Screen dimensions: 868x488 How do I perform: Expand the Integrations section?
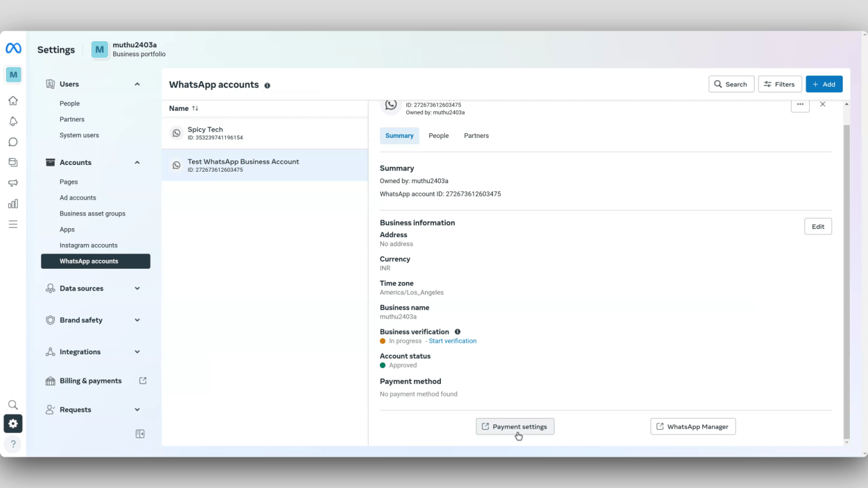[x=137, y=352]
